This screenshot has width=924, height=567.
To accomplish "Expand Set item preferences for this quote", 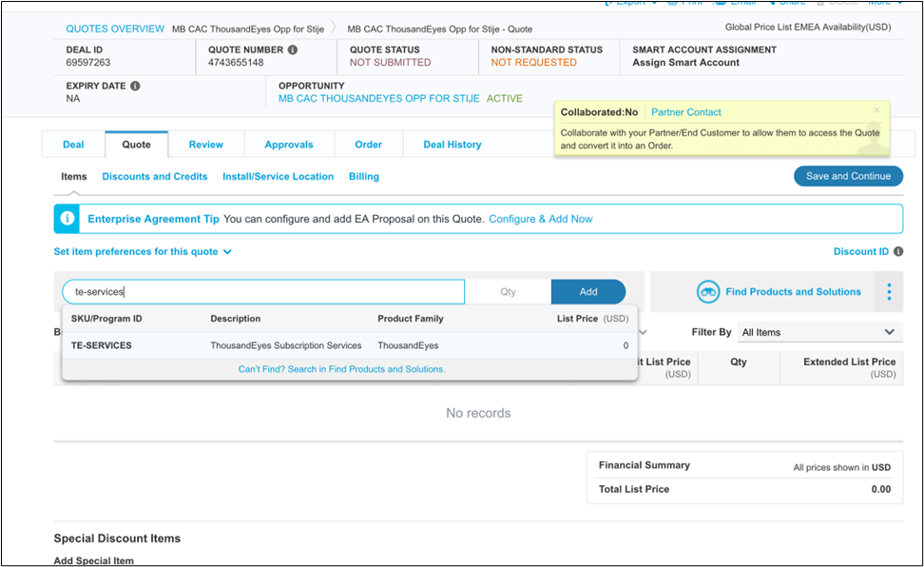I will [142, 252].
